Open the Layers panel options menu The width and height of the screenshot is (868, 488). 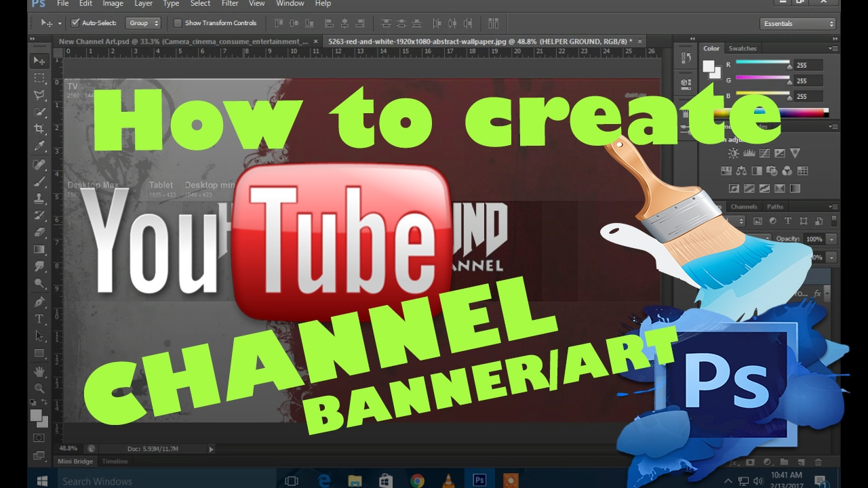click(833, 207)
